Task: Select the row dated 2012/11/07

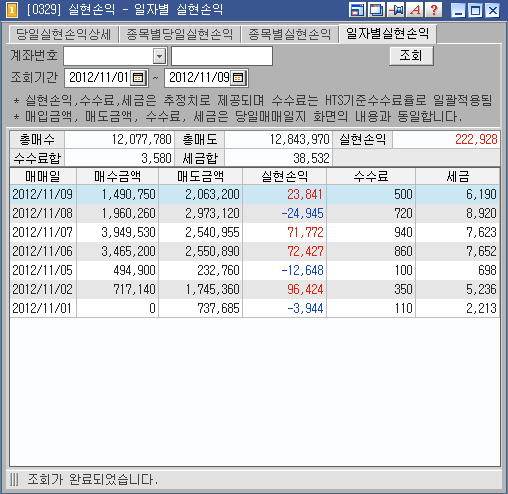Action: (255, 232)
